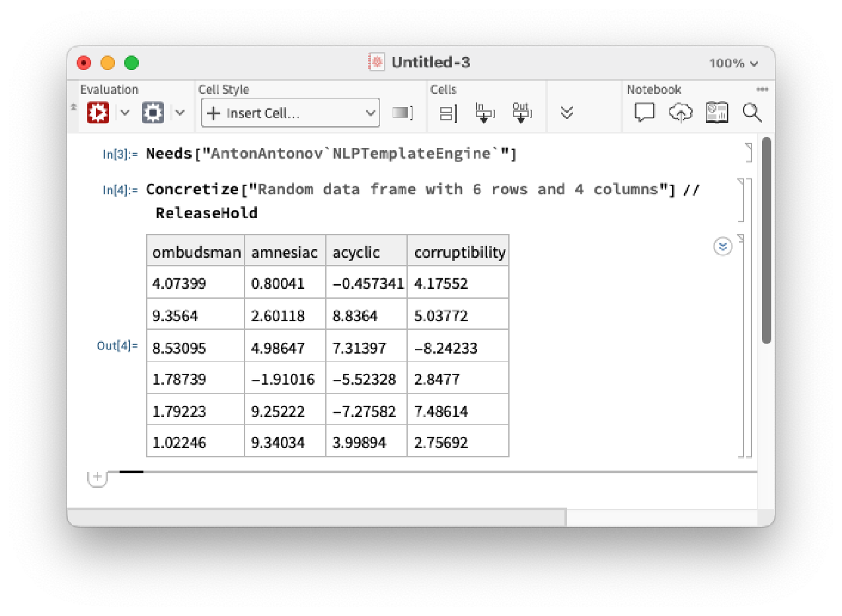
Task: Open the abort/kernel options dropdown arrow
Action: pyautogui.click(x=180, y=113)
